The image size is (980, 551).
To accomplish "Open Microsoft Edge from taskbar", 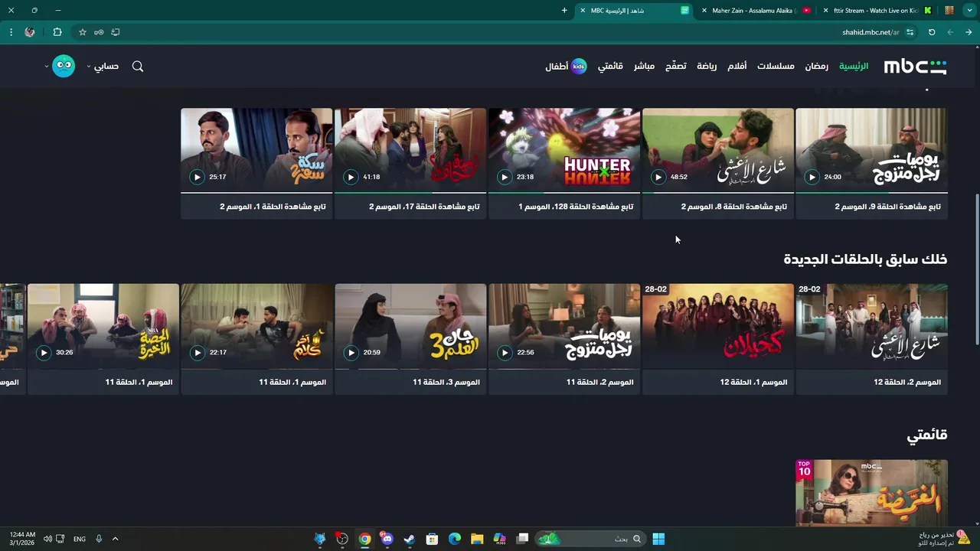I will coord(454,539).
